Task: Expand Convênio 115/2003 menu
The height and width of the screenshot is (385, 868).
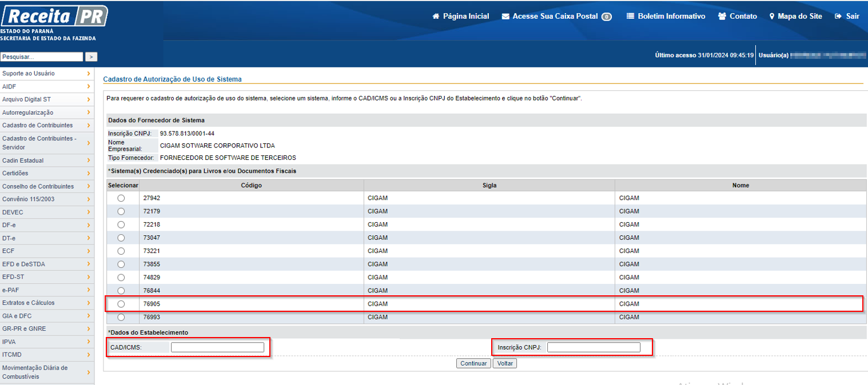Action: point(47,199)
